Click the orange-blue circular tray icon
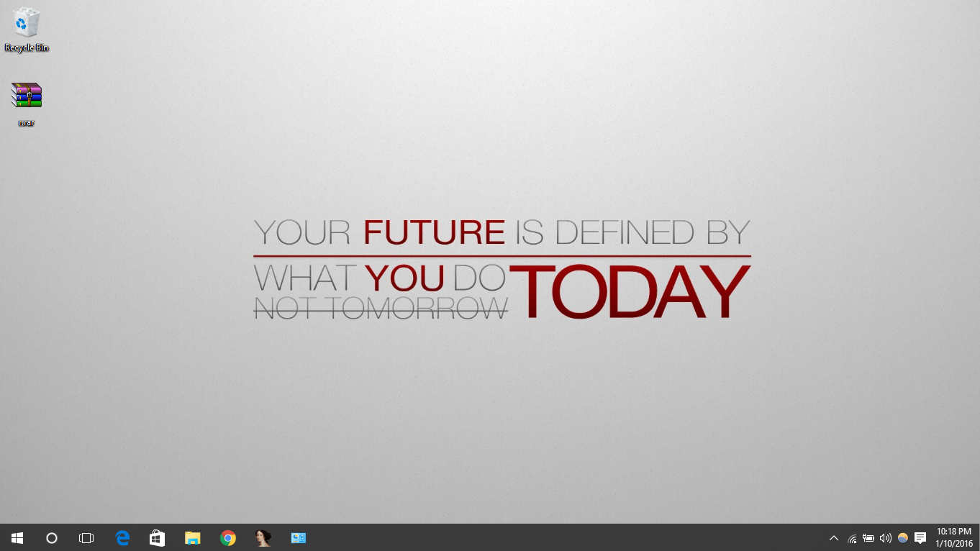Viewport: 980px width, 551px height. coord(903,537)
